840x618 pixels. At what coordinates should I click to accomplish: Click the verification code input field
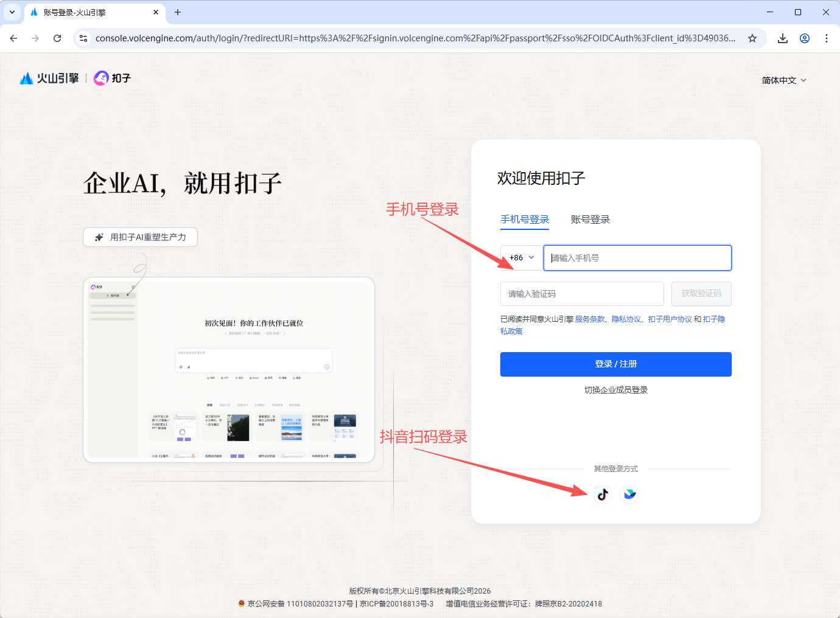coord(582,294)
